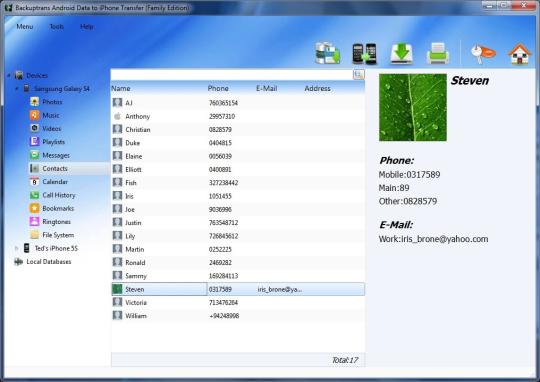The height and width of the screenshot is (382, 540).
Task: Select Local Databases node
Action: 49,262
